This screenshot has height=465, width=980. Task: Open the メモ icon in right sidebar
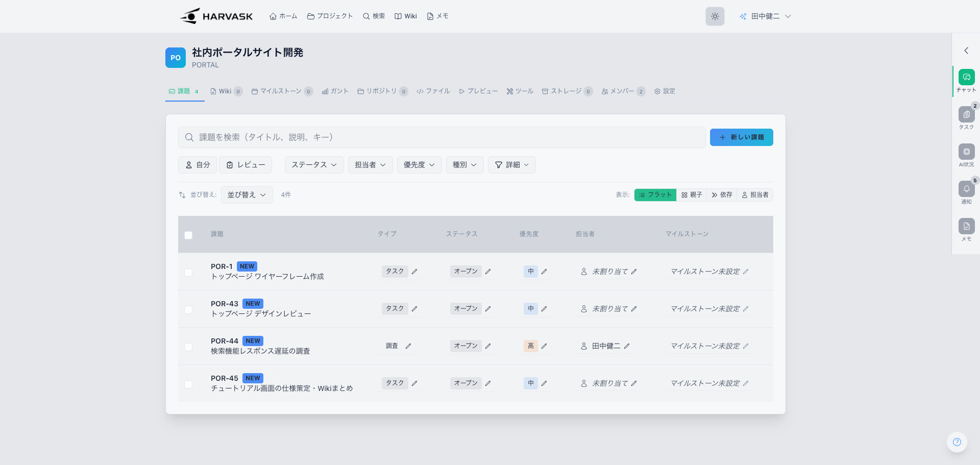pos(966,227)
